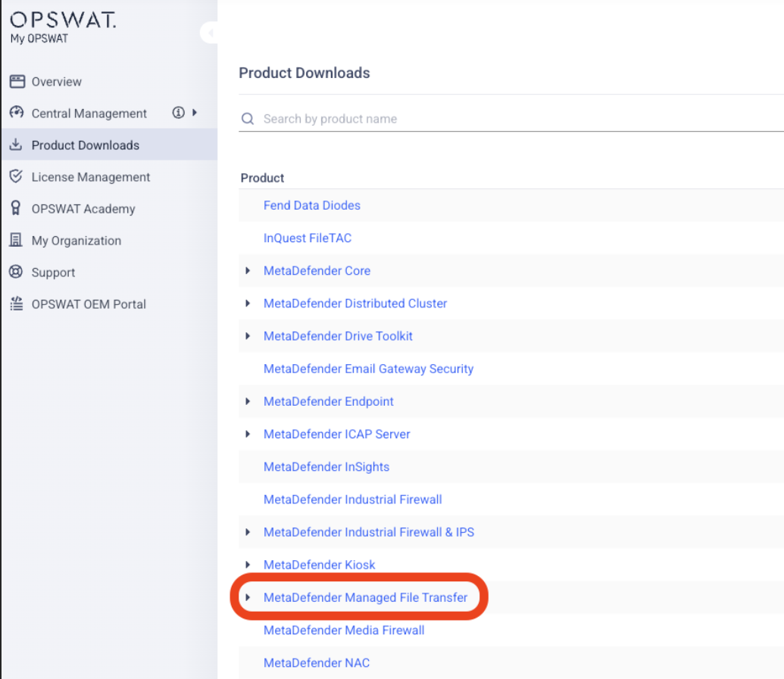784x679 pixels.
Task: Click the OPSWAT Academy ribbon icon
Action: pos(17,208)
